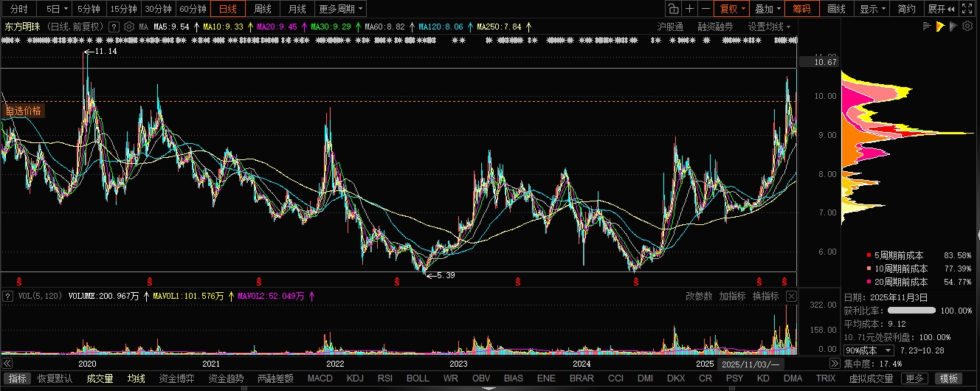Click the double-left scroll arrow under chart

click(x=8, y=364)
